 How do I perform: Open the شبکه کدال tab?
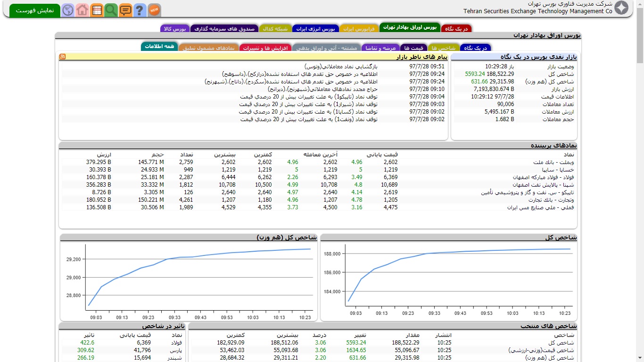tap(275, 28)
